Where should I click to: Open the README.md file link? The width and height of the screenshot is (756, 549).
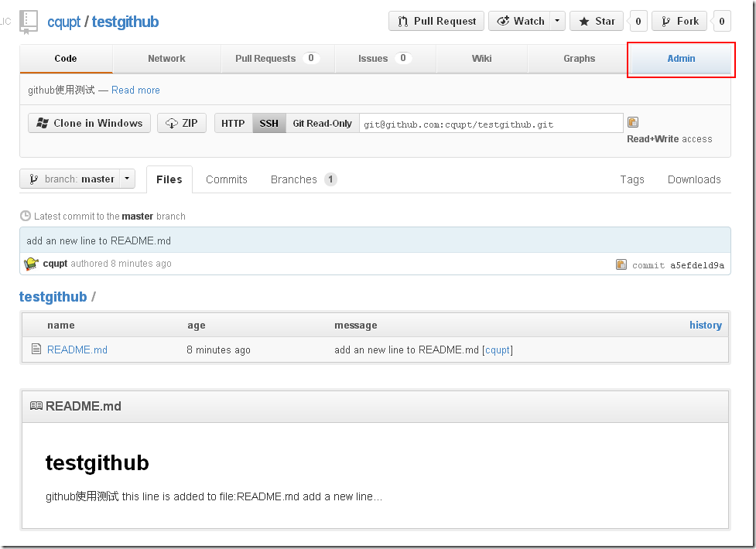(x=77, y=350)
